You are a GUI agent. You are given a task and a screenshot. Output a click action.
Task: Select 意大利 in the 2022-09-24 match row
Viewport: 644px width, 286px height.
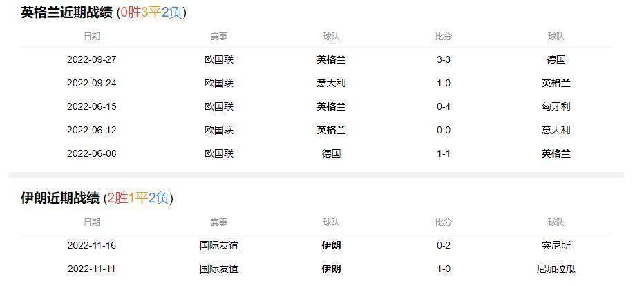pyautogui.click(x=331, y=83)
